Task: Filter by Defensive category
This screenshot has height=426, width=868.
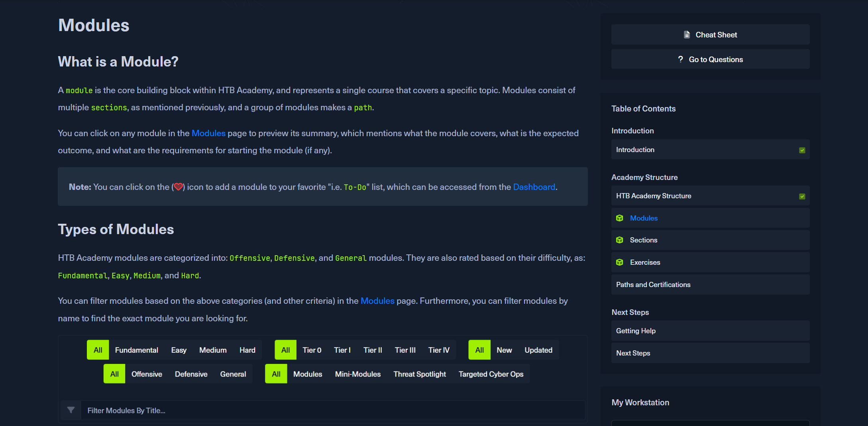Action: point(191,374)
